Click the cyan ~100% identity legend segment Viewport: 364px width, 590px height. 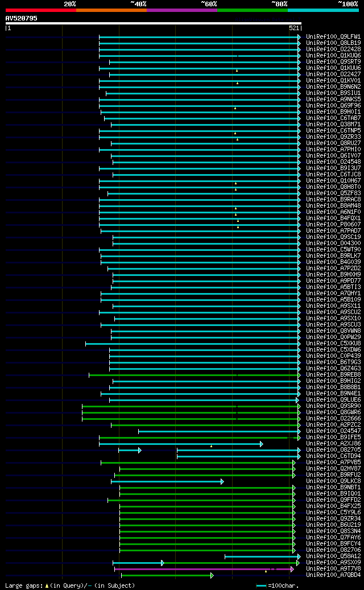(323, 10)
